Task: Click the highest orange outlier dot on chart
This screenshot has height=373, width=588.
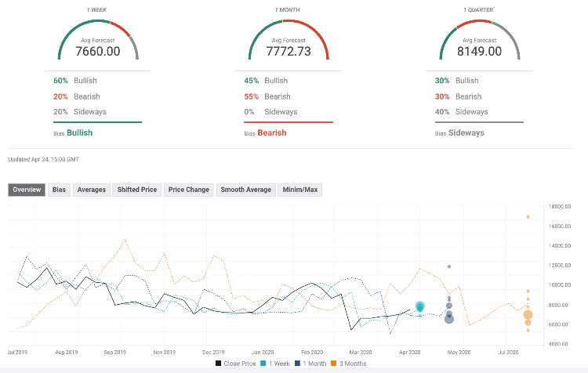Action: point(528,217)
